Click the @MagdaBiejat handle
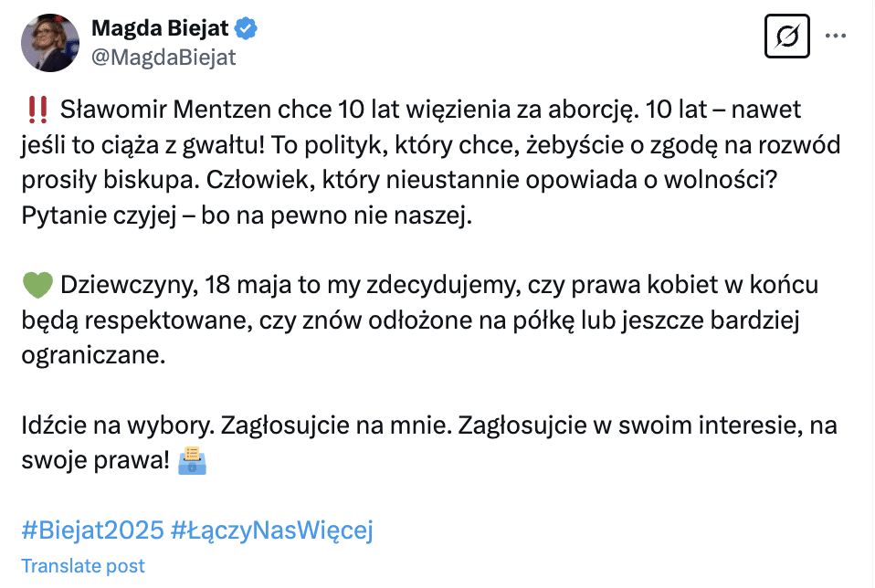 click(163, 58)
